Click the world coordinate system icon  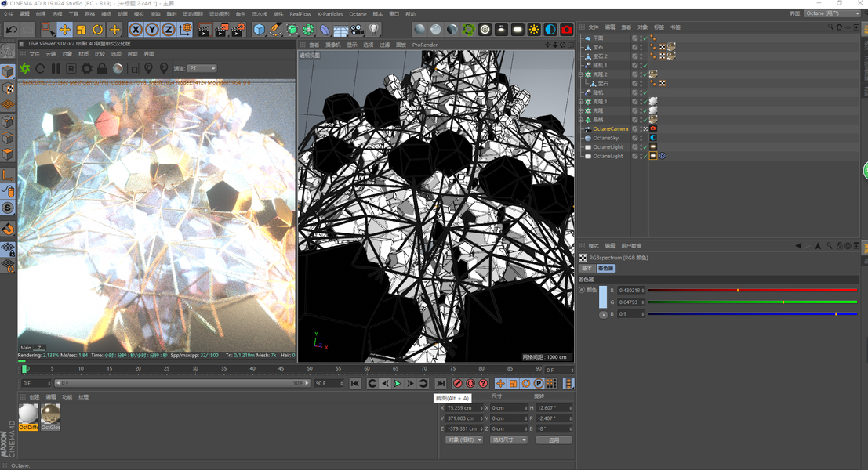(x=186, y=29)
